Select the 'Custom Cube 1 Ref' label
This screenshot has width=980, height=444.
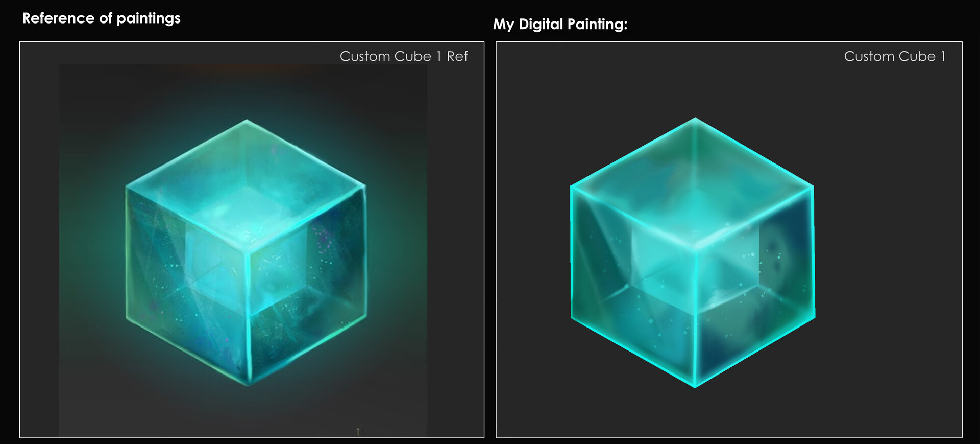pyautogui.click(x=404, y=56)
